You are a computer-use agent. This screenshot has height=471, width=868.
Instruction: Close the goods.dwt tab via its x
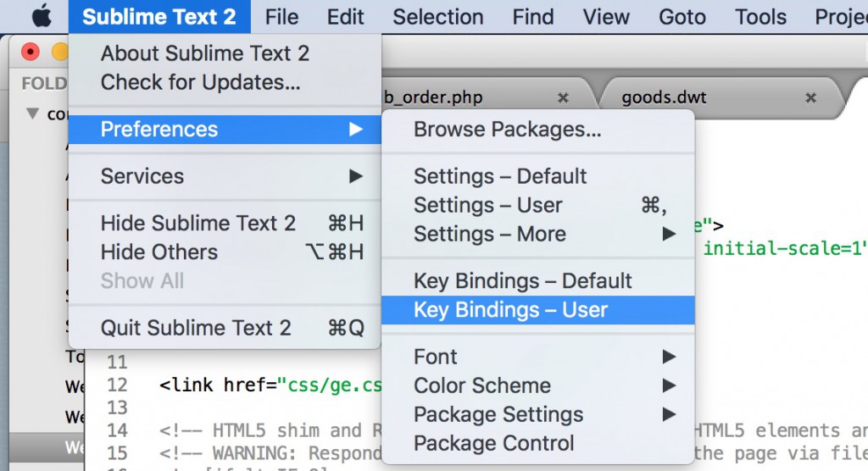810,97
